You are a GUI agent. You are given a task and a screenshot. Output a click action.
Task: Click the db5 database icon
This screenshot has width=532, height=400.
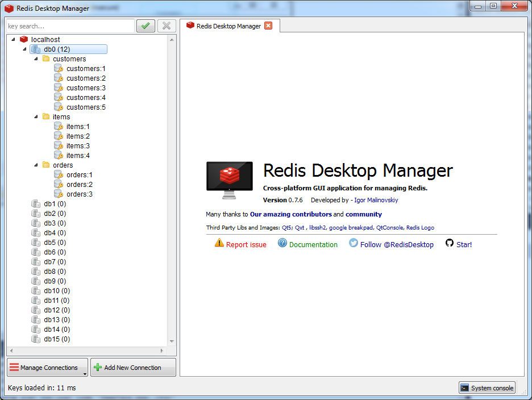coord(36,243)
